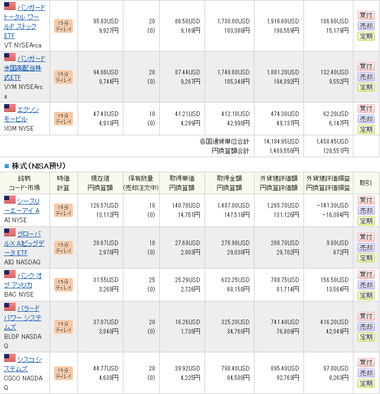Click the US flag icon in BAC row
380x394 pixels.
[10, 274]
